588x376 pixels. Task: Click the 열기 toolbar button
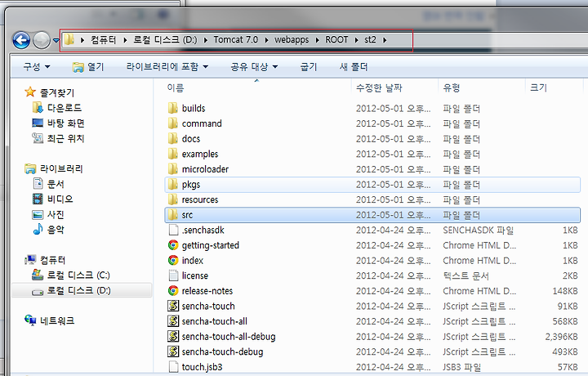pyautogui.click(x=88, y=67)
